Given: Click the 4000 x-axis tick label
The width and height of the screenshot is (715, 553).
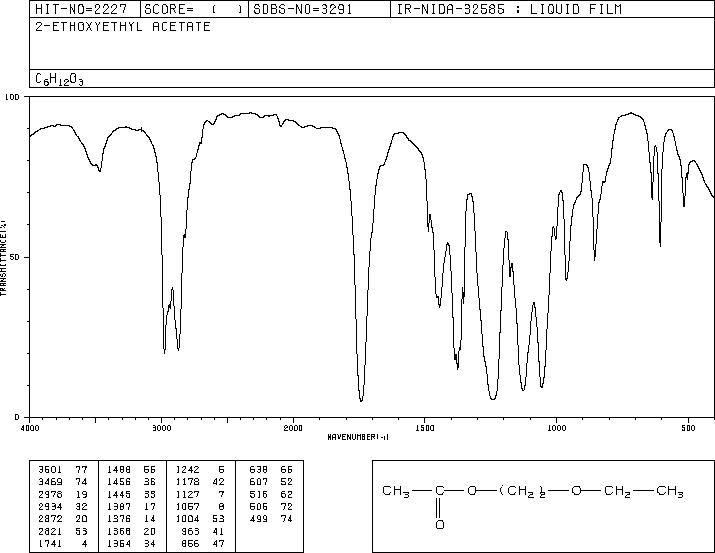Looking at the screenshot, I should pyautogui.click(x=30, y=428).
